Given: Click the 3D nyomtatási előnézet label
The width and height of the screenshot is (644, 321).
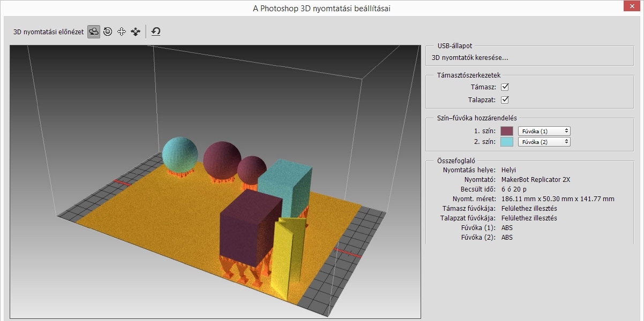Looking at the screenshot, I should [x=47, y=32].
